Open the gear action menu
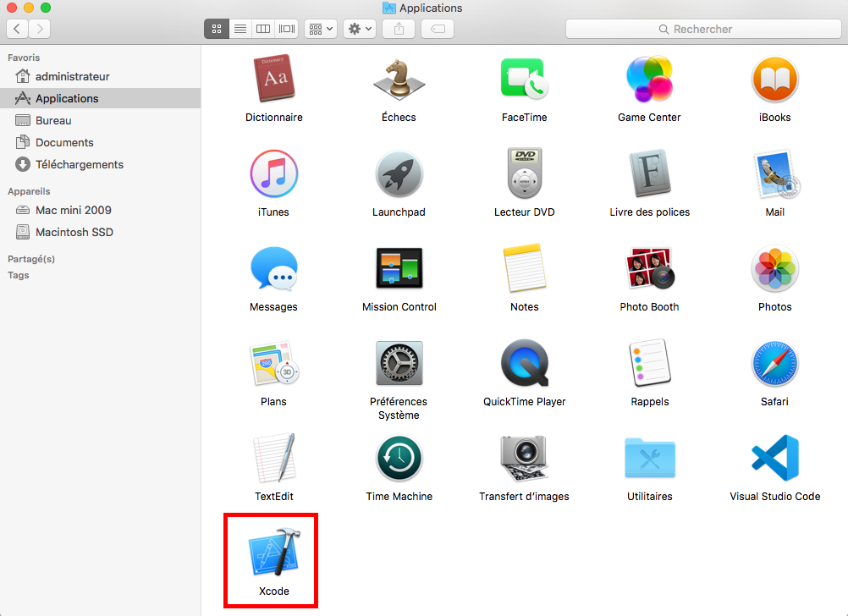 pyautogui.click(x=360, y=29)
